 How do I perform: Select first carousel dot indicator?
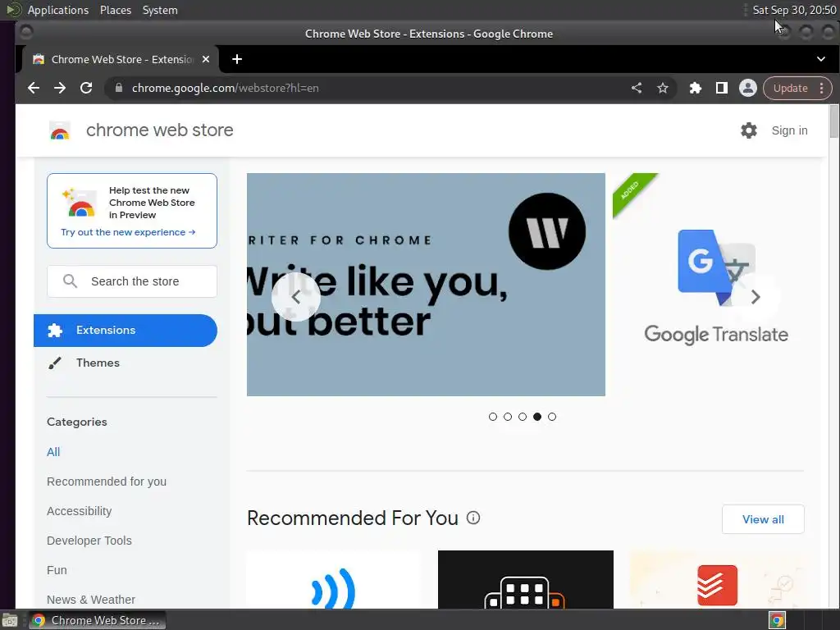[493, 417]
